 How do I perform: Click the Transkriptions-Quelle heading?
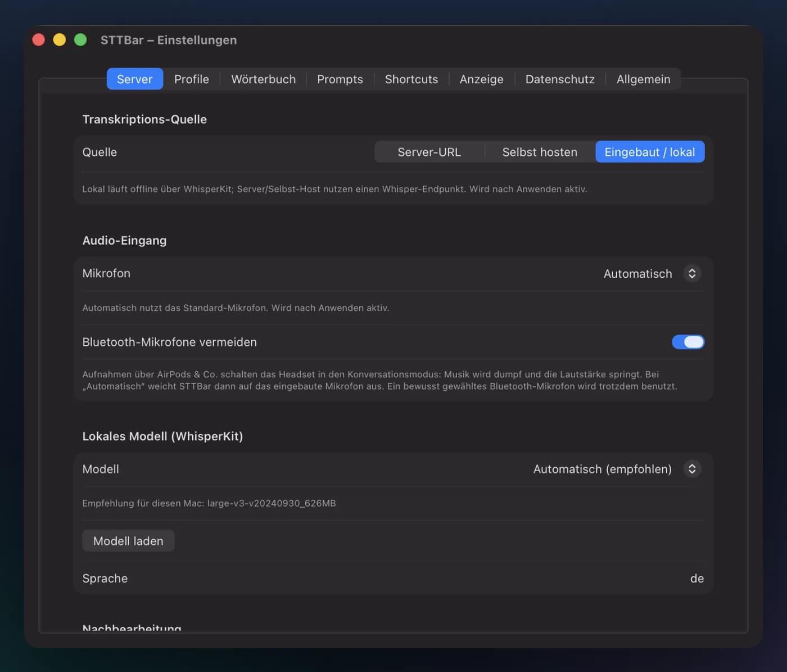coord(144,119)
